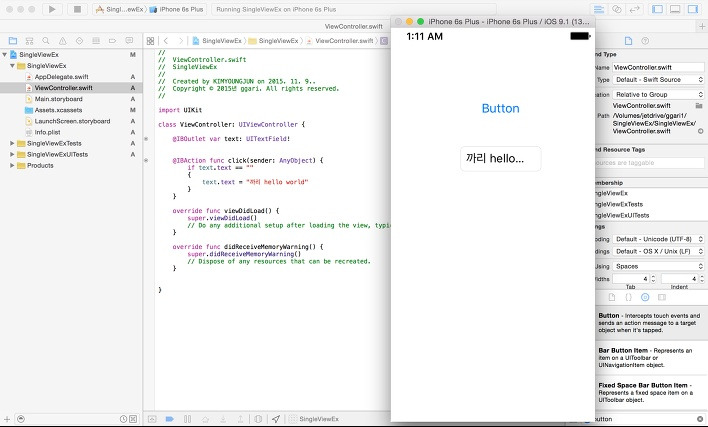Toggle the debug area

point(675,9)
